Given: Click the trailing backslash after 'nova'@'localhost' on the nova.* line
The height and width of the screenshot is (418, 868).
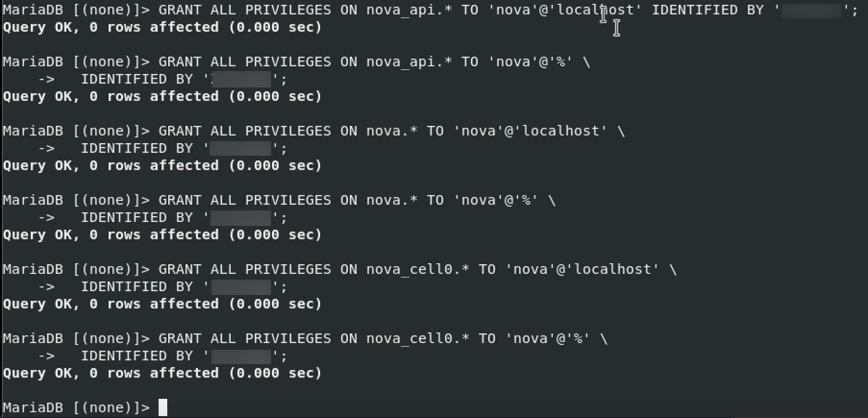Looking at the screenshot, I should 620,131.
